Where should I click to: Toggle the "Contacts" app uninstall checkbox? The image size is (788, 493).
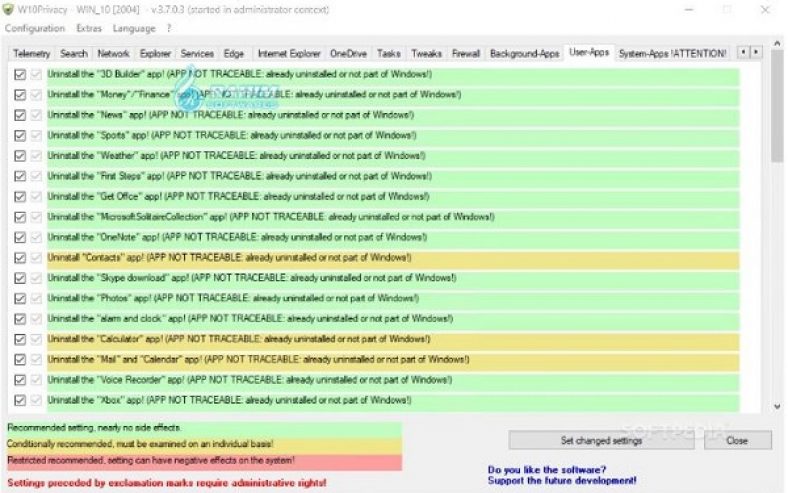20,258
